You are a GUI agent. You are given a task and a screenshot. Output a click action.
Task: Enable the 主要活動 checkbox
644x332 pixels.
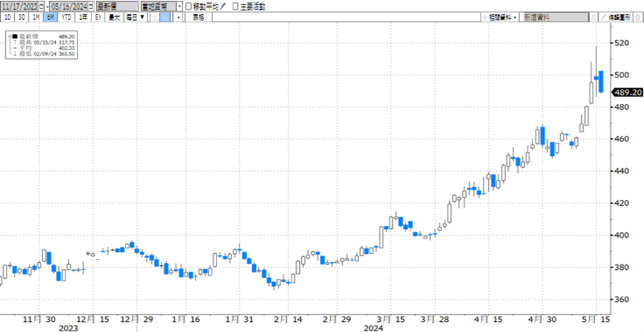(235, 6)
